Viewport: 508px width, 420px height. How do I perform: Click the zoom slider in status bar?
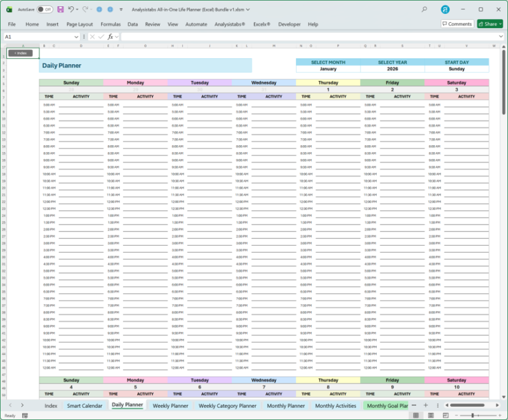[472, 416]
